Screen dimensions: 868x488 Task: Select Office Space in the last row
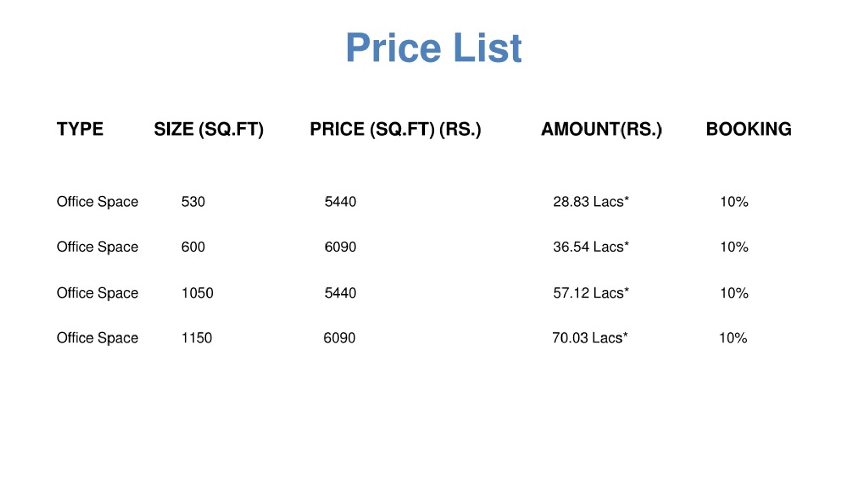tap(97, 338)
